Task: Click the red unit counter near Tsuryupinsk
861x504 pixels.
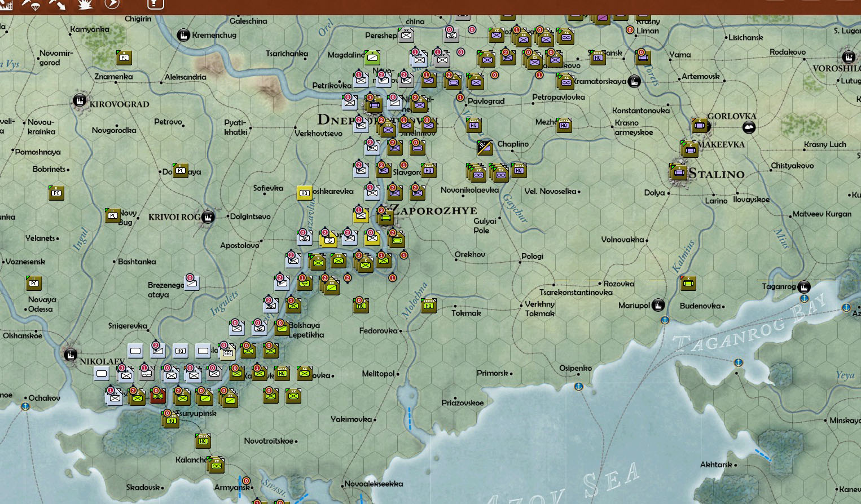Action: pyautogui.click(x=158, y=396)
